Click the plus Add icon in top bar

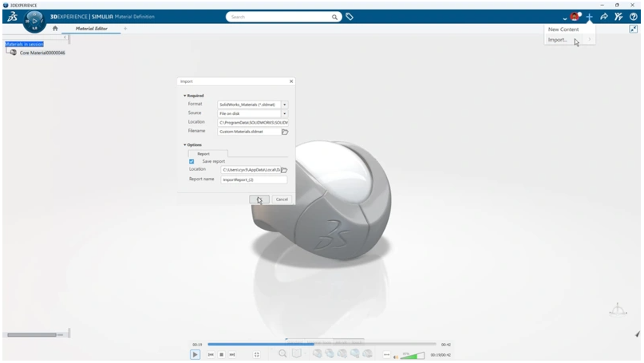point(590,17)
